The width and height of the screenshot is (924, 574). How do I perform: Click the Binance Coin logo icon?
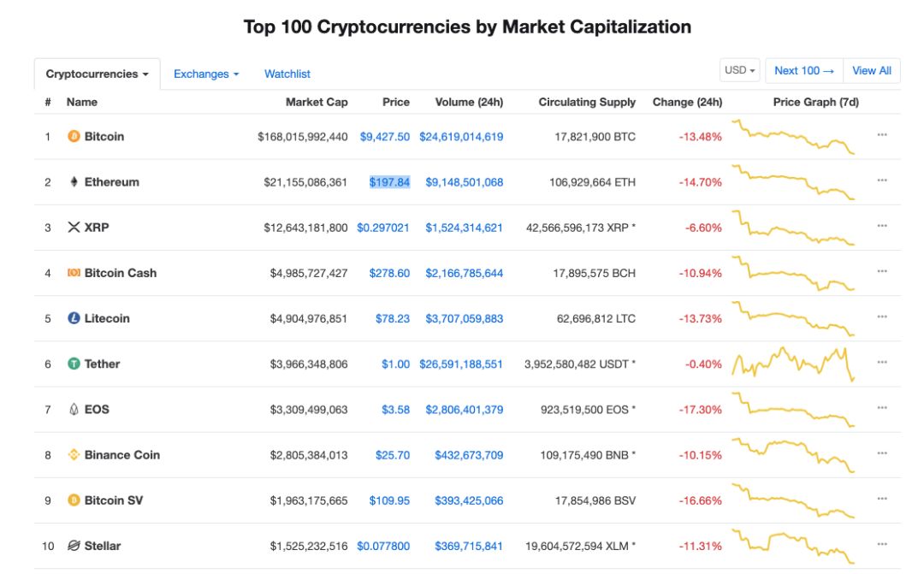[x=74, y=455]
